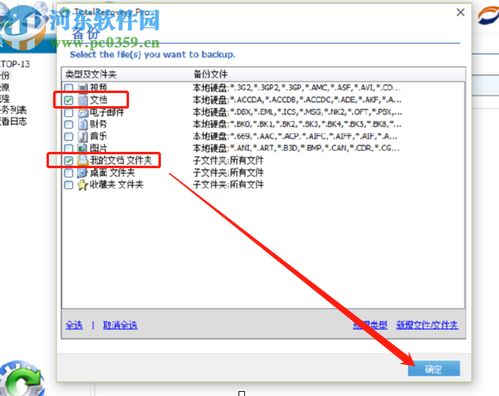Click the video type icon beside 视频
Image resolution: width=499 pixels, height=396 pixels.
click(x=83, y=88)
